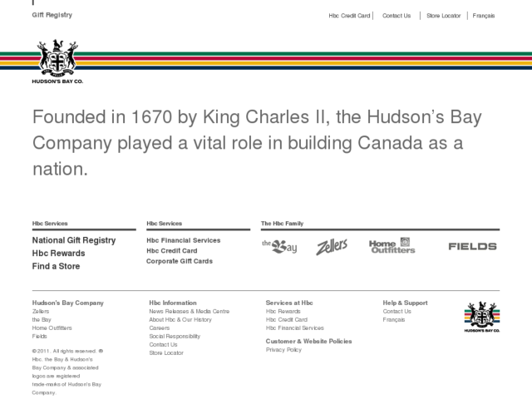The width and height of the screenshot is (532, 399).
Task: Open the Store Locator top navigation link
Action: pos(443,16)
